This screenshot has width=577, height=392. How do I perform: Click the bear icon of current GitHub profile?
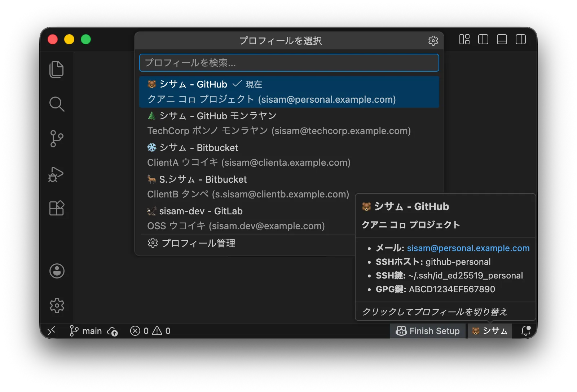tap(152, 84)
